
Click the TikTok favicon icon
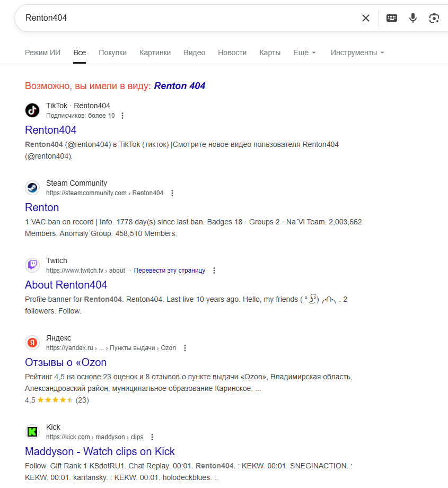click(x=32, y=110)
